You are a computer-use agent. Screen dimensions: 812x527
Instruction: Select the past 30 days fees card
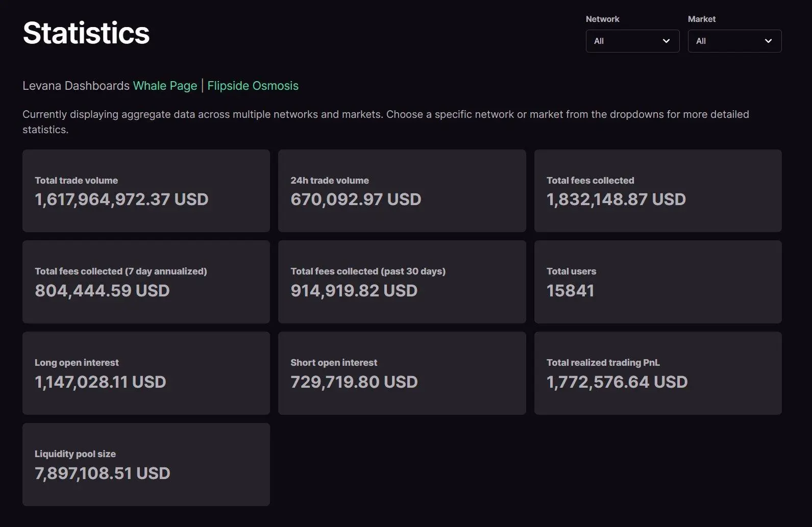click(x=402, y=282)
